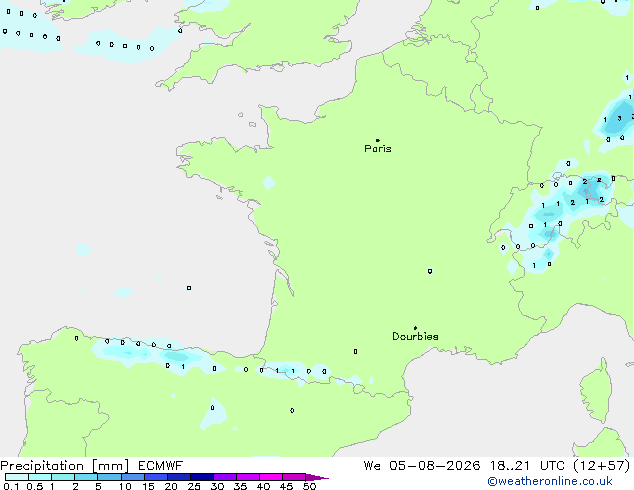Open the weatheronline.co.uk copyright link

click(549, 481)
